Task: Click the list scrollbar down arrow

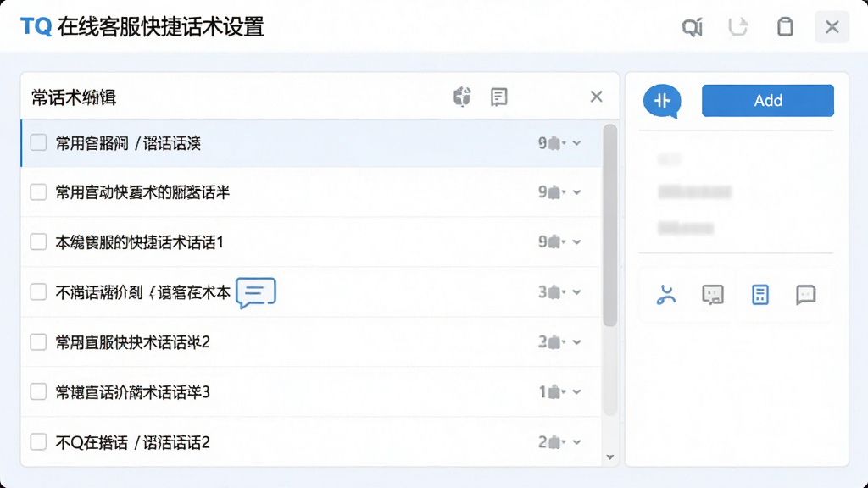Action: click(x=610, y=457)
